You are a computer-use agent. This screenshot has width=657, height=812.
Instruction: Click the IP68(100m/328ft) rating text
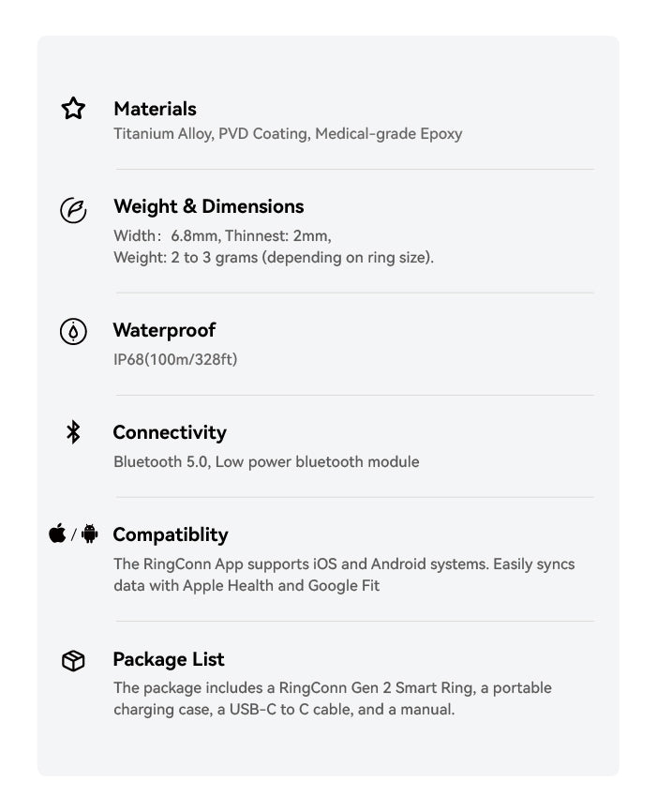tap(175, 359)
